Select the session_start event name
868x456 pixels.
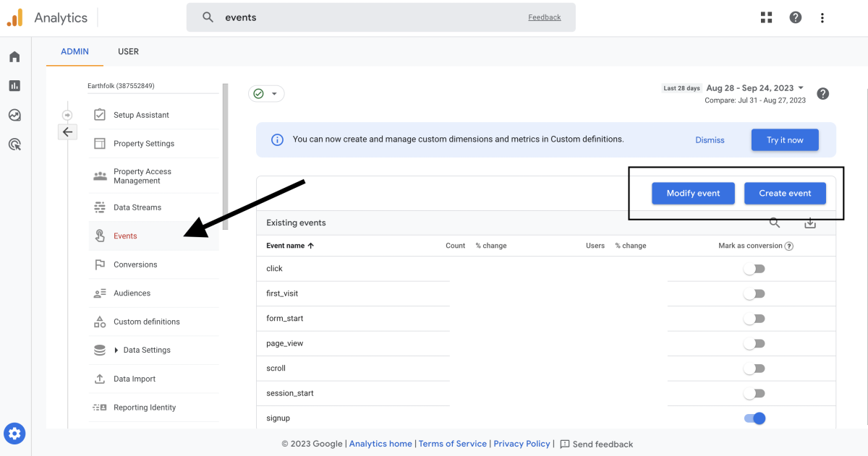tap(289, 394)
